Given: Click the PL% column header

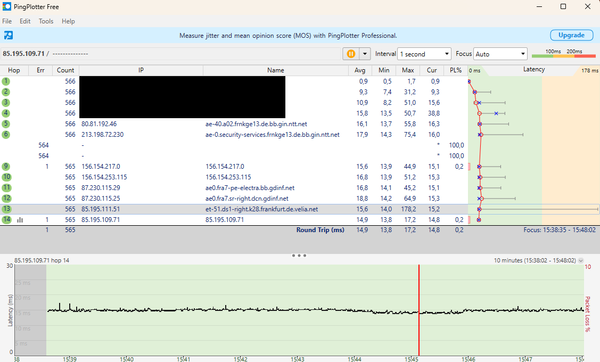Looking at the screenshot, I should pos(455,70).
